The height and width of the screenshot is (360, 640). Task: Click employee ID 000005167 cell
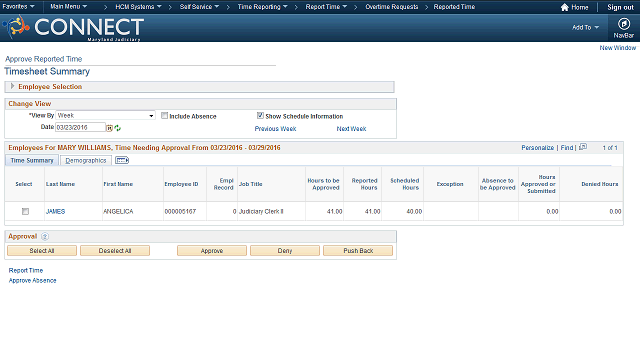(x=180, y=211)
